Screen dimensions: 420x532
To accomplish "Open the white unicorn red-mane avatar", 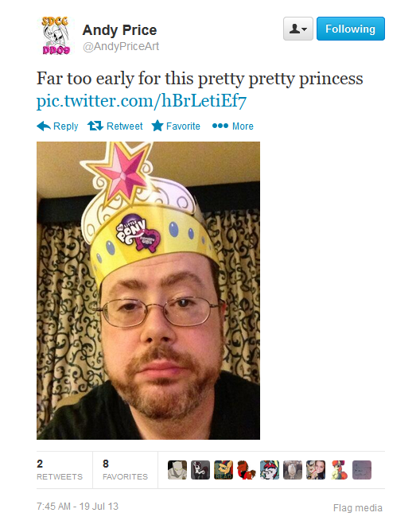I will point(270,470).
